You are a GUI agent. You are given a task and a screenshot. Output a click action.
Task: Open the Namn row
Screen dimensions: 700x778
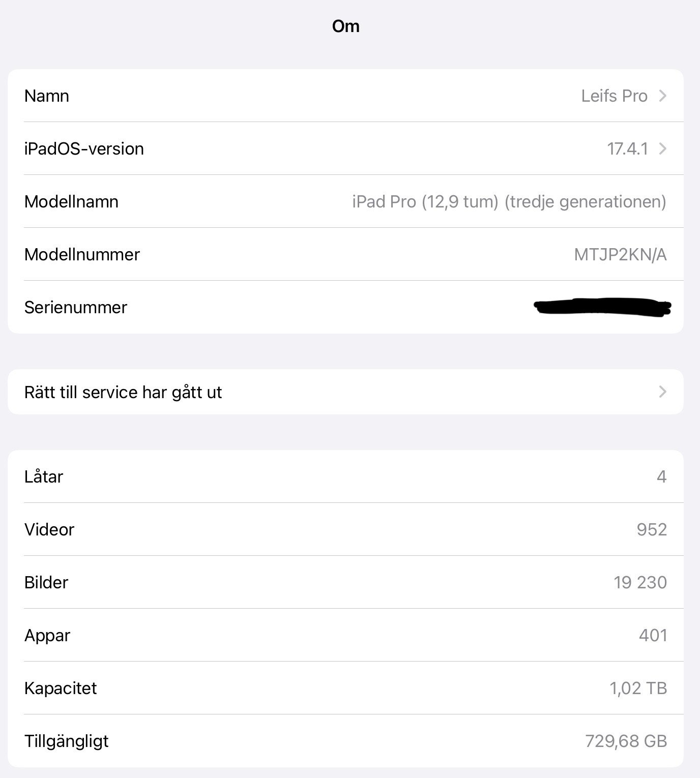coord(345,96)
